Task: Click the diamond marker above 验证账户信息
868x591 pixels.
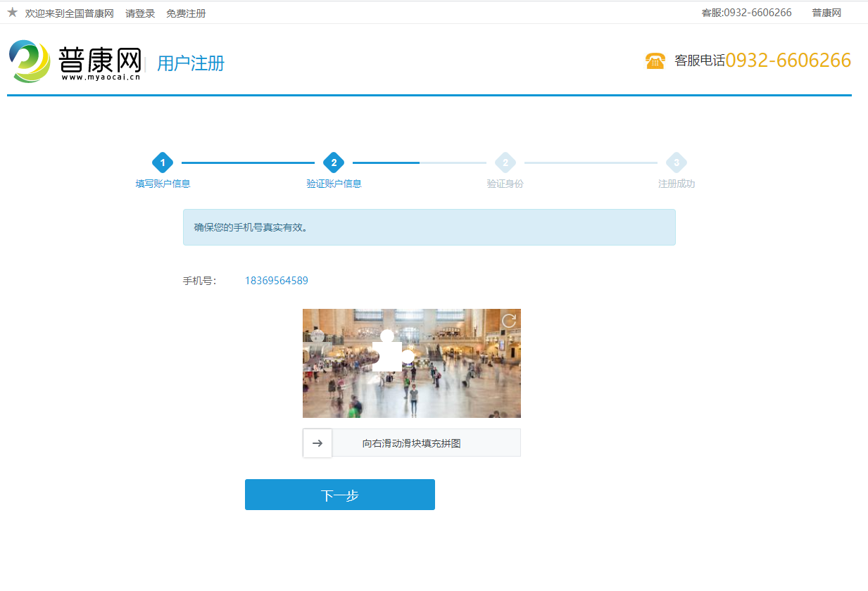Action: click(x=334, y=163)
